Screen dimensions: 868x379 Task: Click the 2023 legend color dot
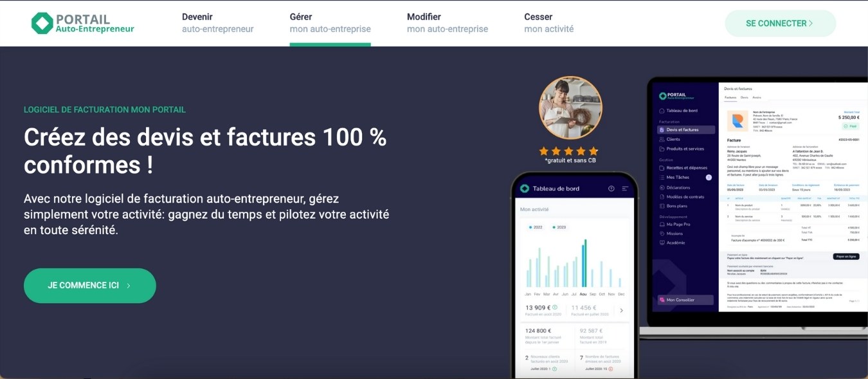pyautogui.click(x=554, y=228)
